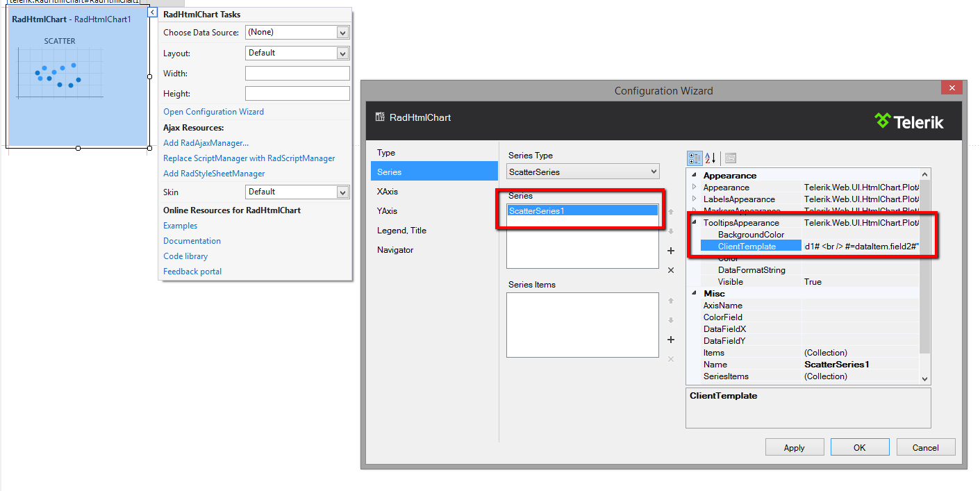Screen dimensions: 980x491
Task: Open the Feedback portal link
Action: [x=192, y=272]
